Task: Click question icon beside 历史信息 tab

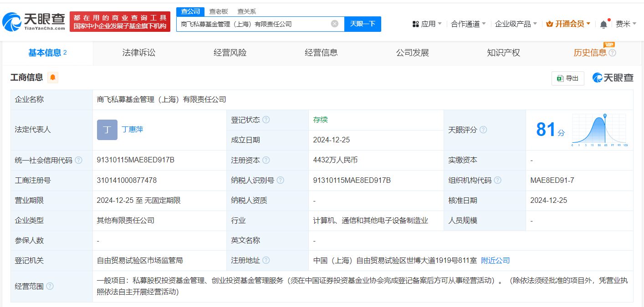Action: pyautogui.click(x=612, y=53)
